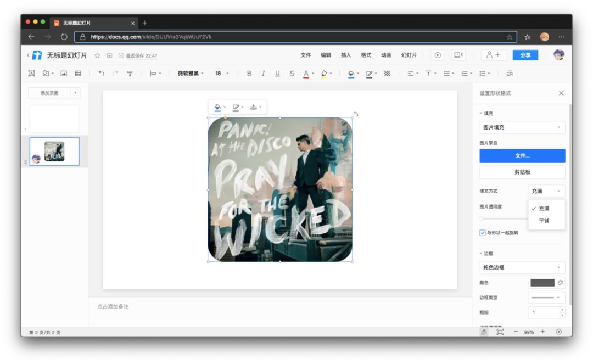
Task: Click the blue 文件... button
Action: click(x=522, y=156)
